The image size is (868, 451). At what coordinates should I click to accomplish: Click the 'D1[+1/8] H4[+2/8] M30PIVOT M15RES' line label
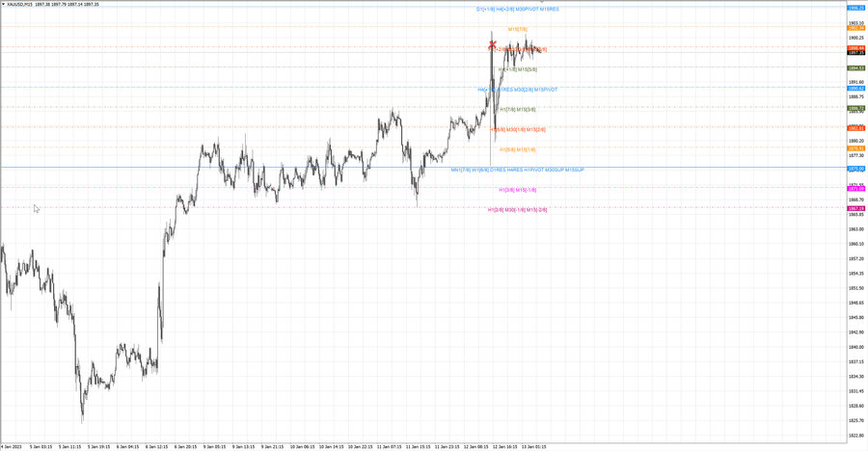coord(518,10)
